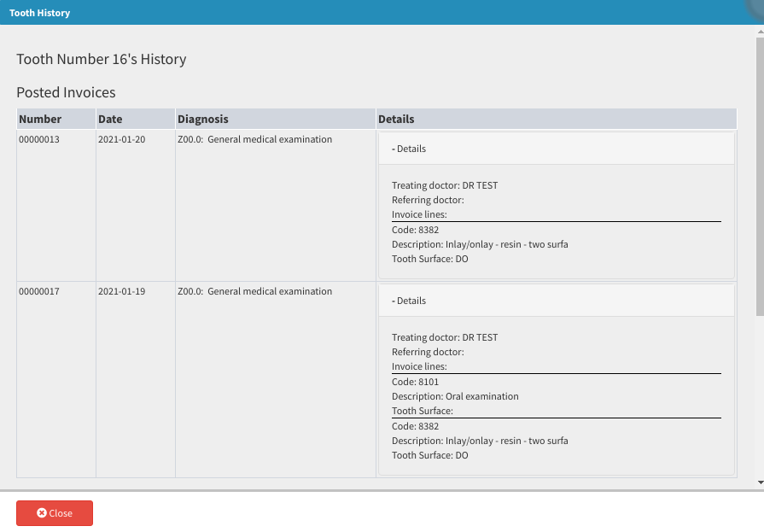This screenshot has width=764, height=532.
Task: Click the scrollbar down arrow
Action: 760,483
